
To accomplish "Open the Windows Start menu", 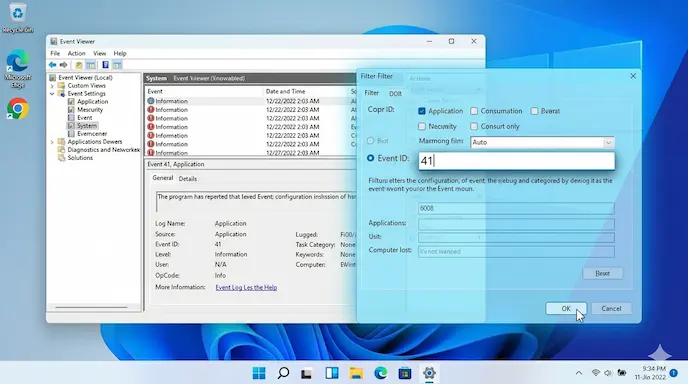I will pos(259,373).
